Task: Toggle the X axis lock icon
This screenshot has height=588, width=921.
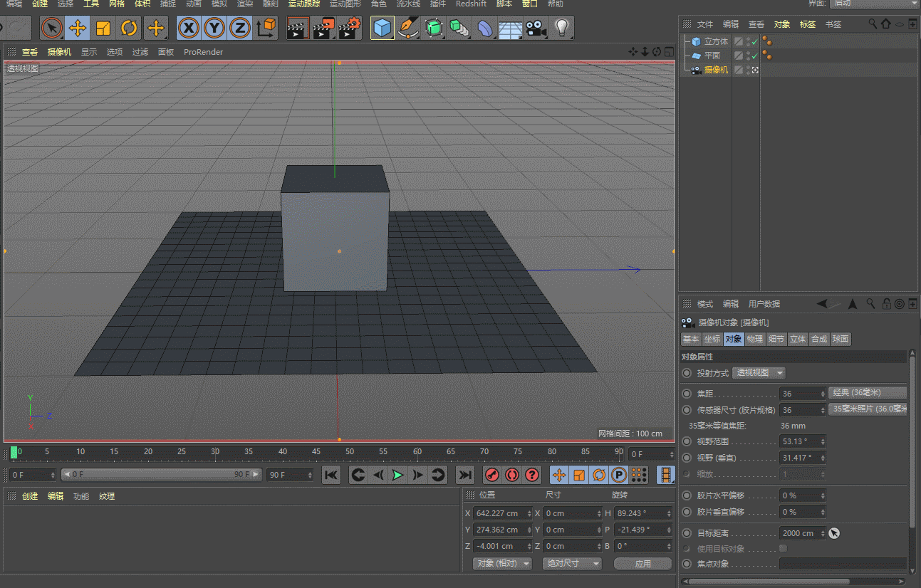Action: (188, 28)
